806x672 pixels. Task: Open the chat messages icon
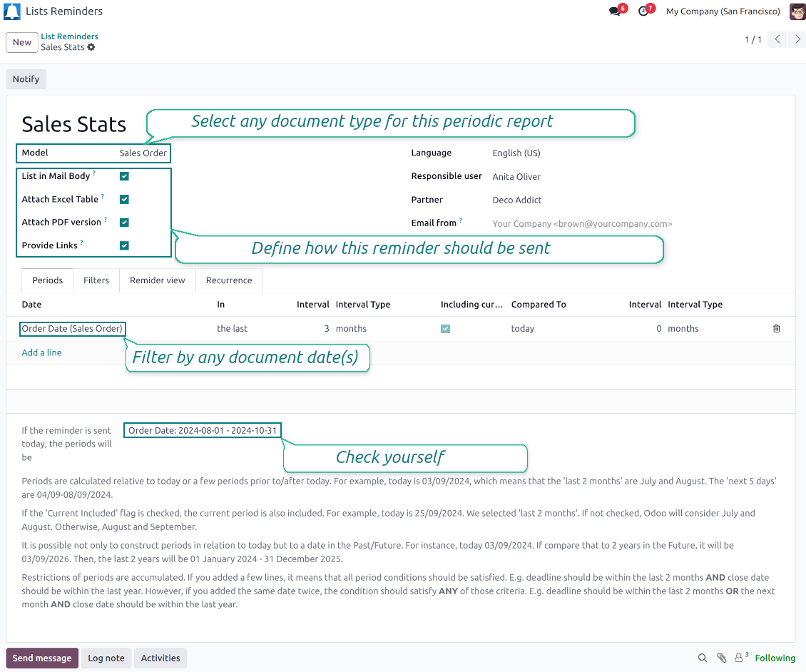[x=616, y=11]
